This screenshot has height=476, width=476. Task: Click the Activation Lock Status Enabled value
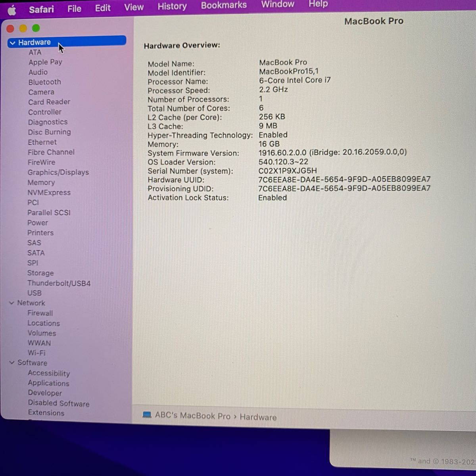273,198
